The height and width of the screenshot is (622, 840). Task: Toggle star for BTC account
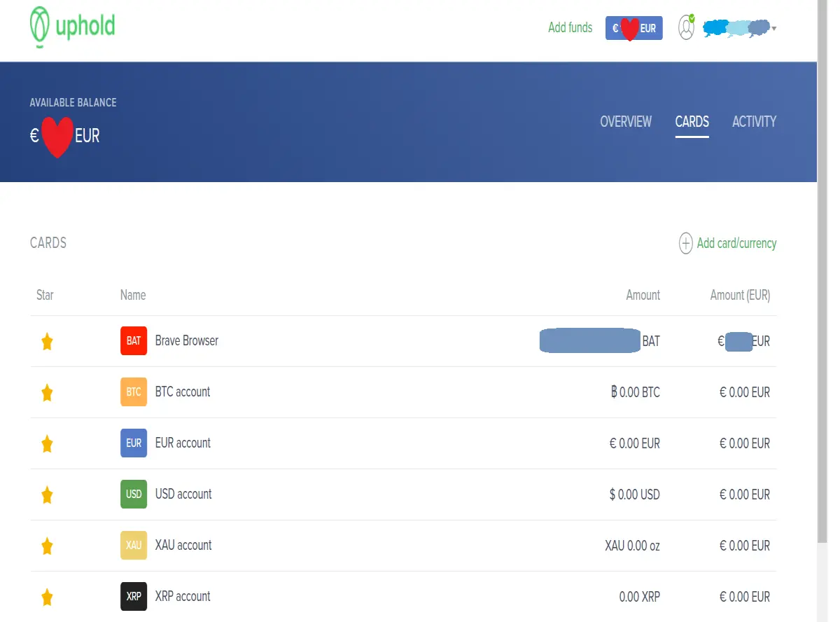47,393
